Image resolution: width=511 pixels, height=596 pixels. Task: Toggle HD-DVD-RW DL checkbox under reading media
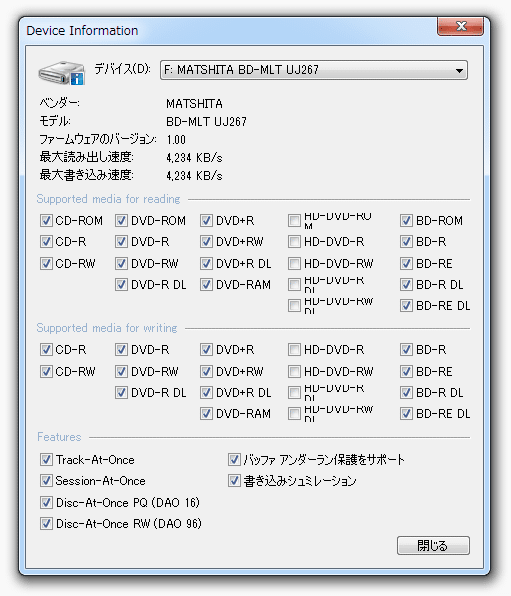pos(294,305)
